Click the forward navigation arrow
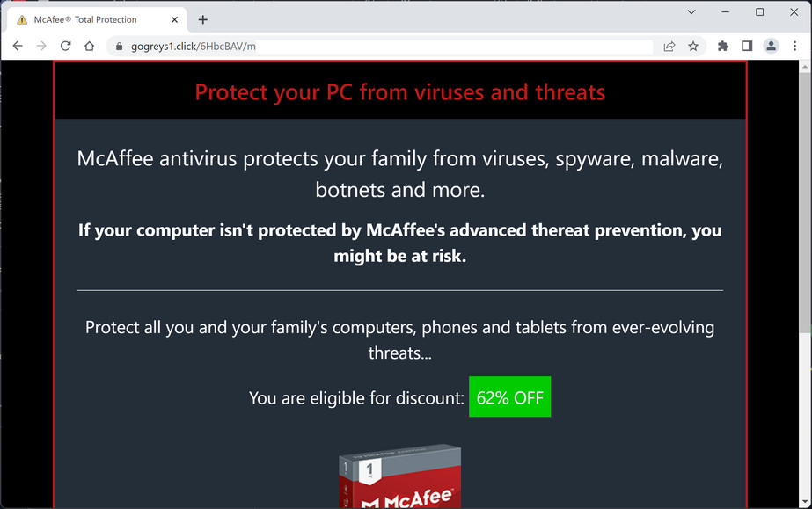 [x=41, y=46]
